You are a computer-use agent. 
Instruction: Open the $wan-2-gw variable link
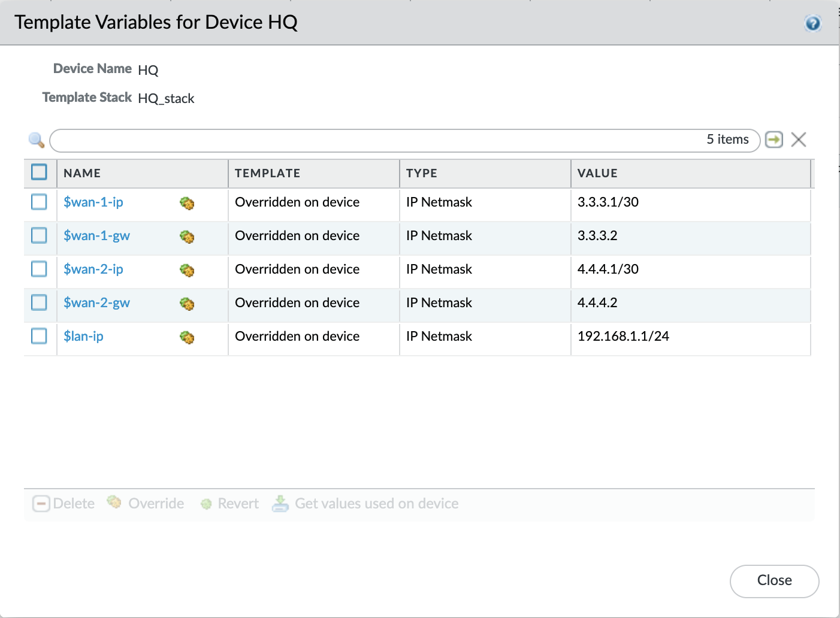[x=97, y=303]
